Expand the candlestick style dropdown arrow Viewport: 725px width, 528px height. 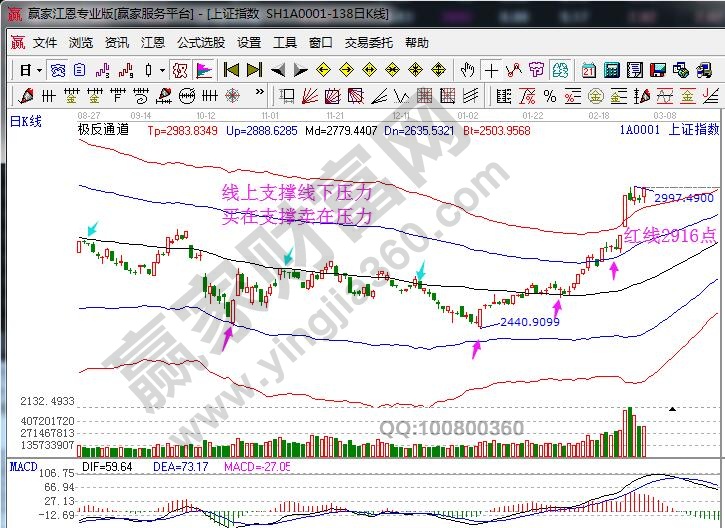[x=162, y=70]
